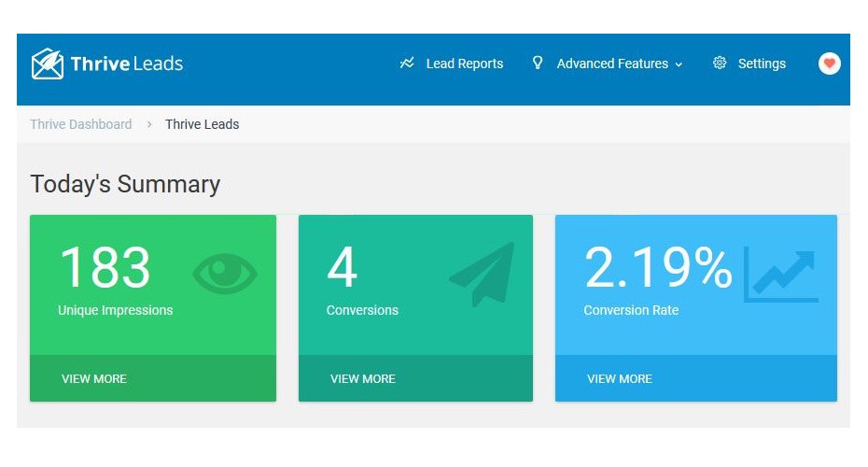Click the Conversion Rate label
This screenshot has width=868, height=467.
pyautogui.click(x=631, y=310)
